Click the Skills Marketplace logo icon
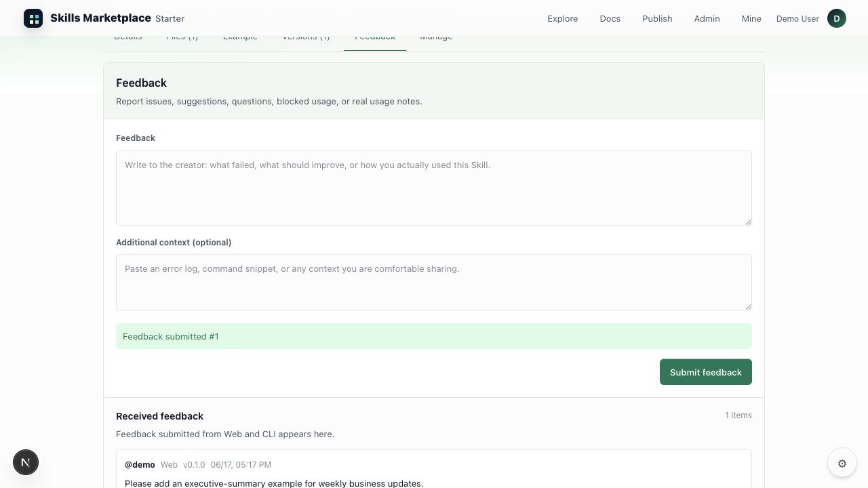The height and width of the screenshot is (488, 868). pos(33,18)
